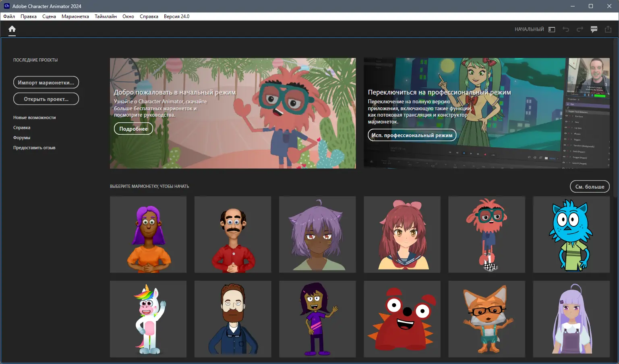Click the Adobe Character Animator title bar logo

pos(6,6)
